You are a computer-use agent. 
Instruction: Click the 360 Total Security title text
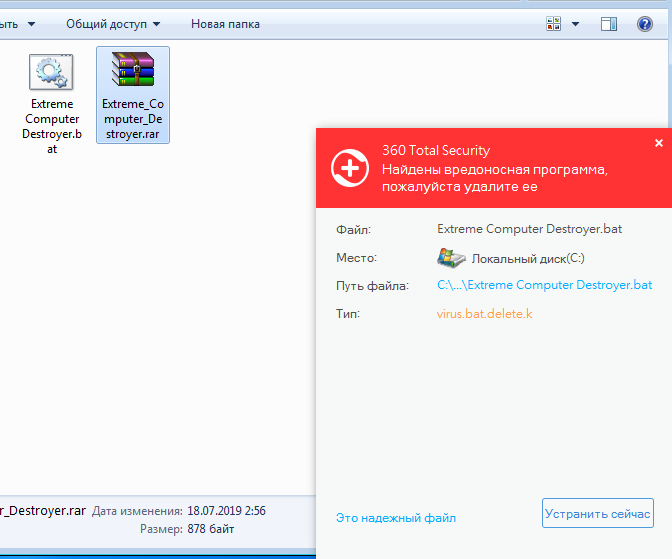pos(436,150)
